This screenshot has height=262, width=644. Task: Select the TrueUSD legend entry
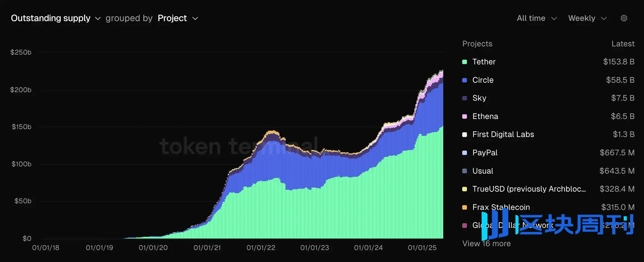click(529, 189)
